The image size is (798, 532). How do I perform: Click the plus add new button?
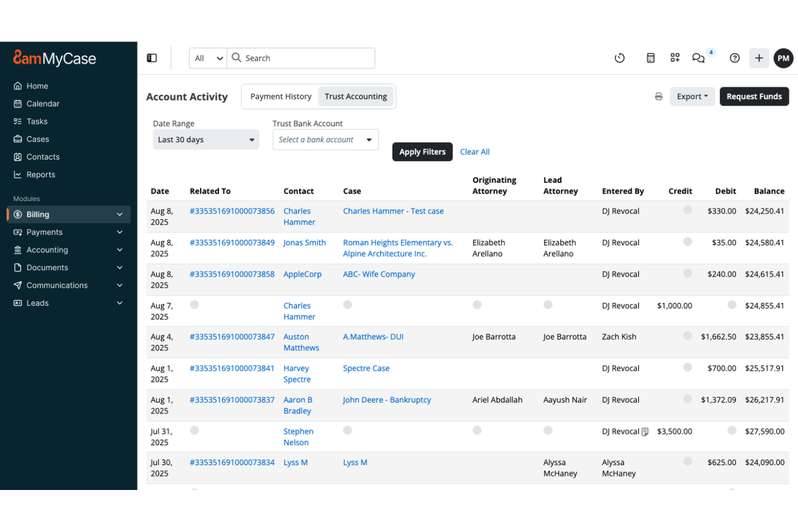759,58
